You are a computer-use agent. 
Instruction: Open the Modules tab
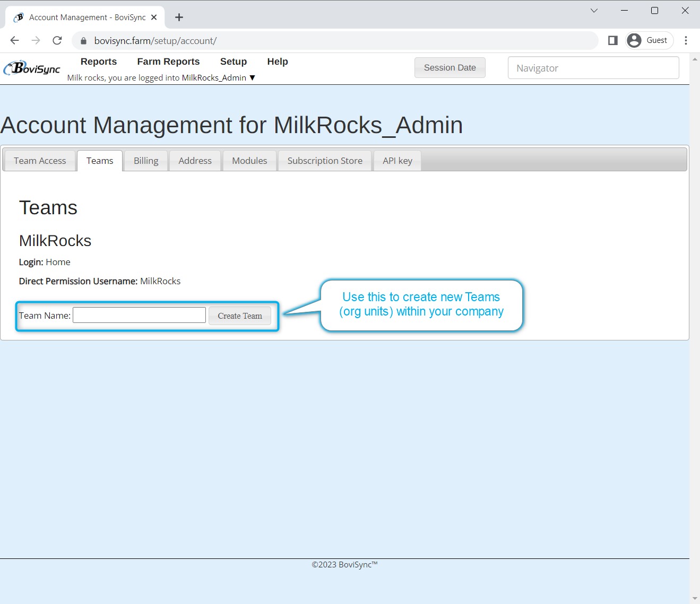(249, 161)
